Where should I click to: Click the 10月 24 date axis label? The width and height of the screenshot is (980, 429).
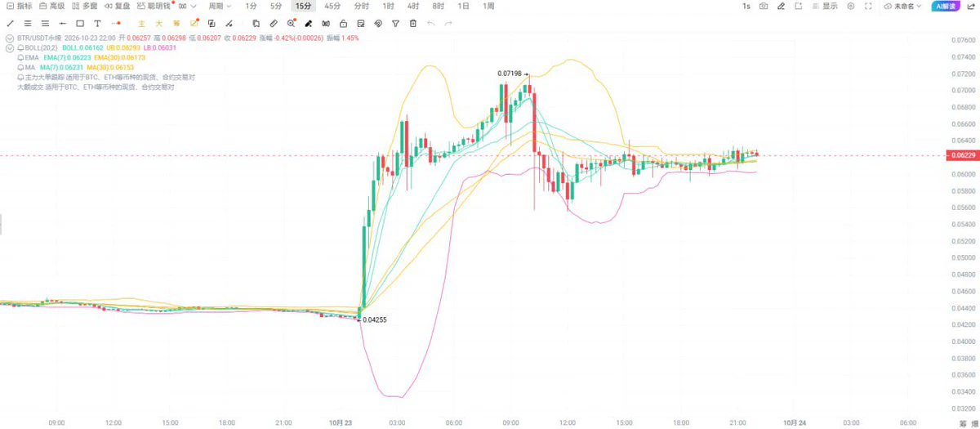click(x=795, y=422)
